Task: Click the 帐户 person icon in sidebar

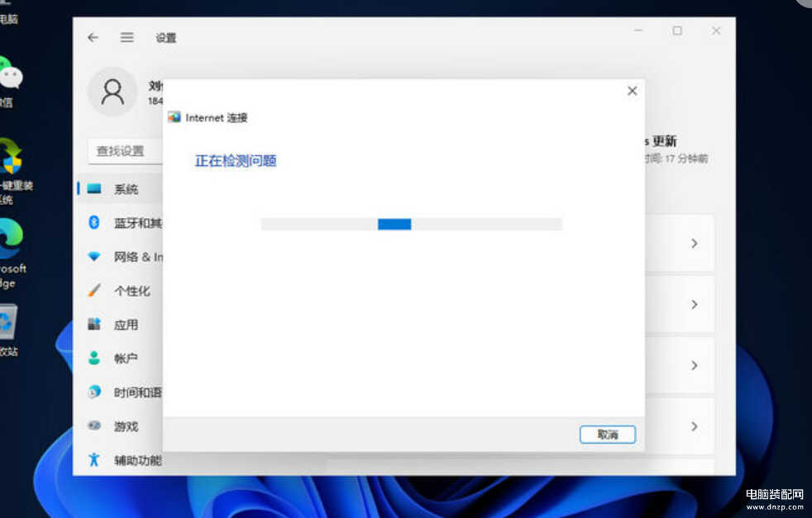Action: coord(94,358)
